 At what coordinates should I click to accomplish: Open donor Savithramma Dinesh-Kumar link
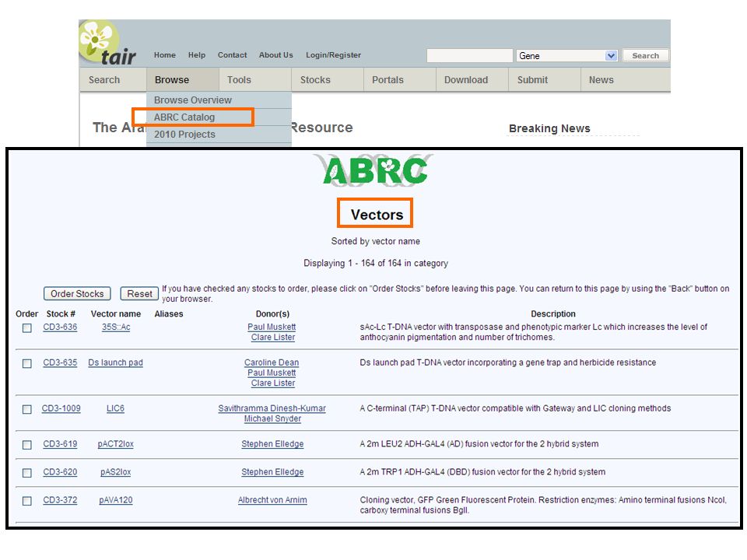point(272,408)
